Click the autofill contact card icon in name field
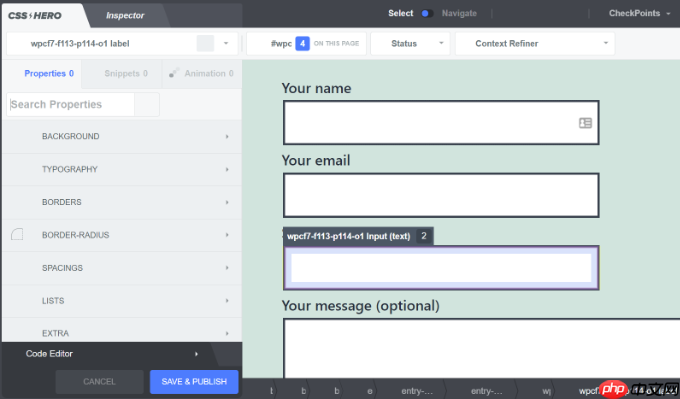Image resolution: width=680 pixels, height=399 pixels. click(x=585, y=123)
